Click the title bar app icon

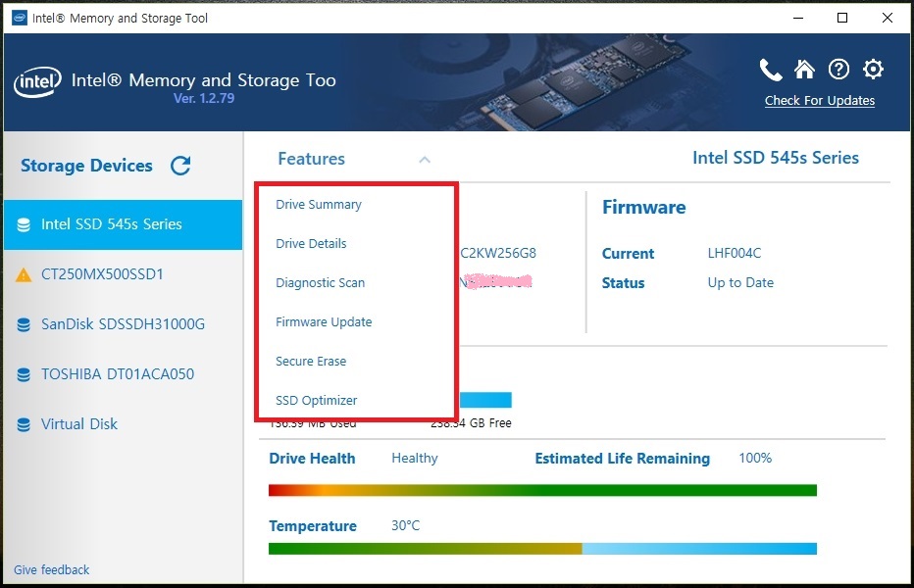pos(20,18)
